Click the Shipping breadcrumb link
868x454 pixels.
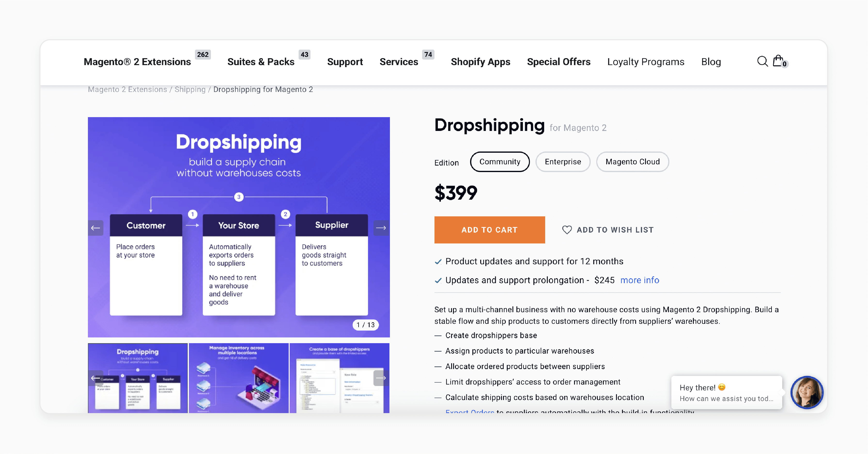click(190, 89)
